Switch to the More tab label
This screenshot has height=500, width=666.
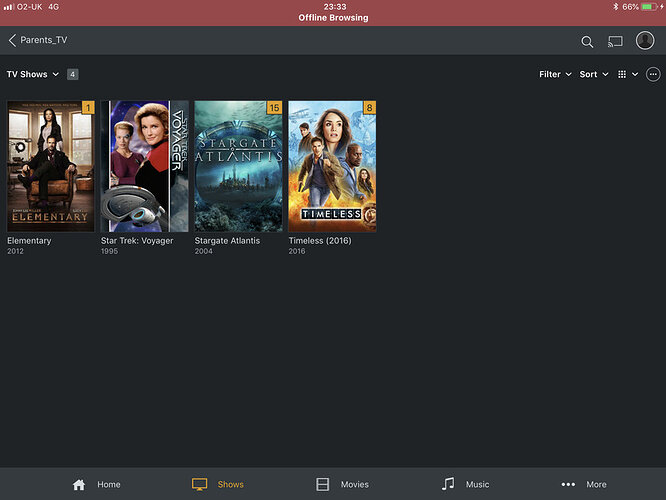(x=596, y=484)
